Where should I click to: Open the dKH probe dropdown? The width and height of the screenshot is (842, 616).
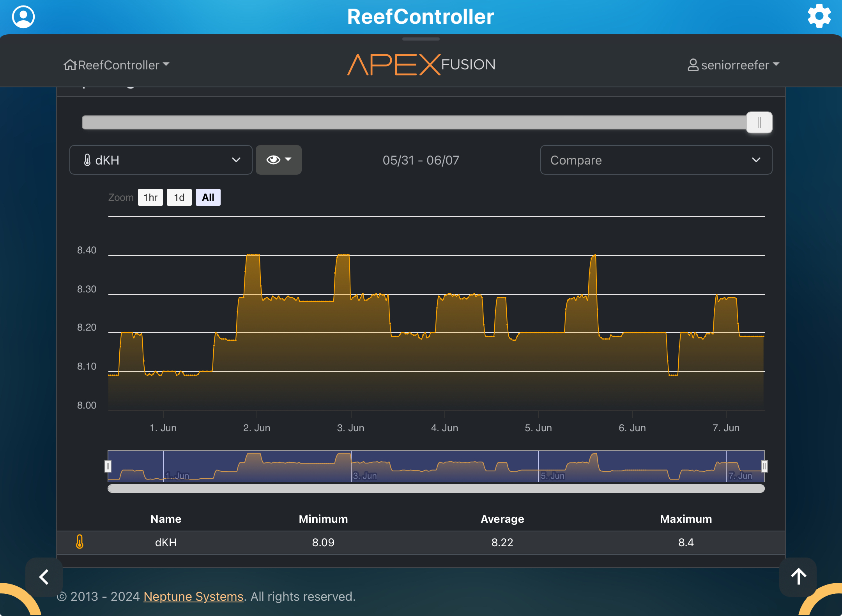pyautogui.click(x=161, y=160)
